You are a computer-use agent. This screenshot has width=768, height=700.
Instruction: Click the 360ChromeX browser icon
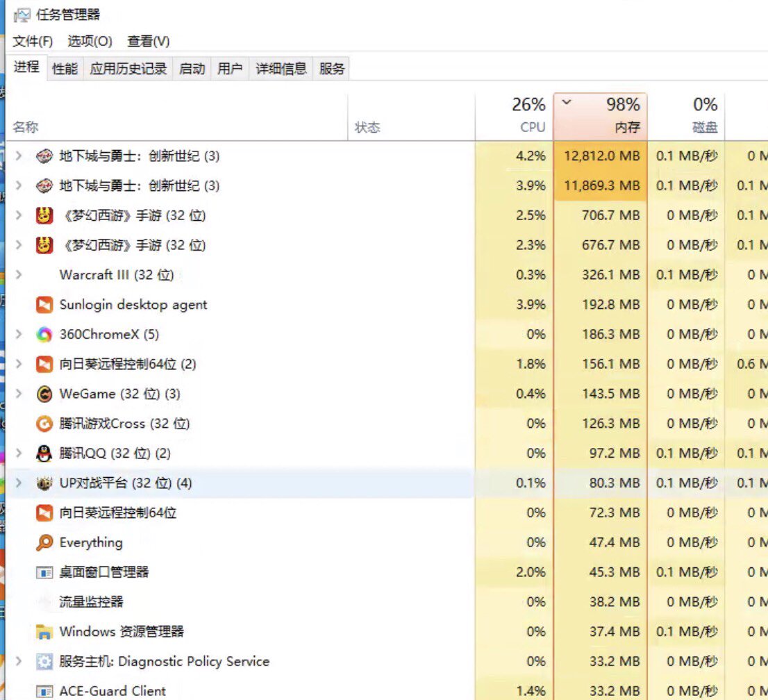coord(44,335)
